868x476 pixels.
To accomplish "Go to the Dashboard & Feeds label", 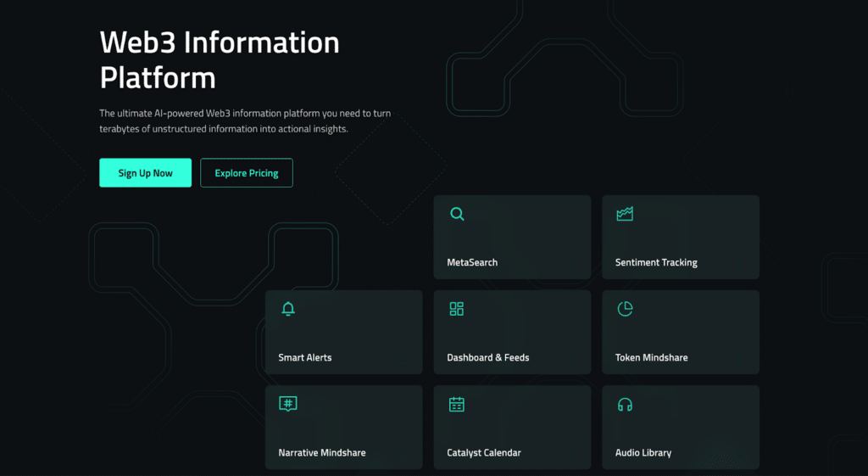I will pyautogui.click(x=488, y=357).
